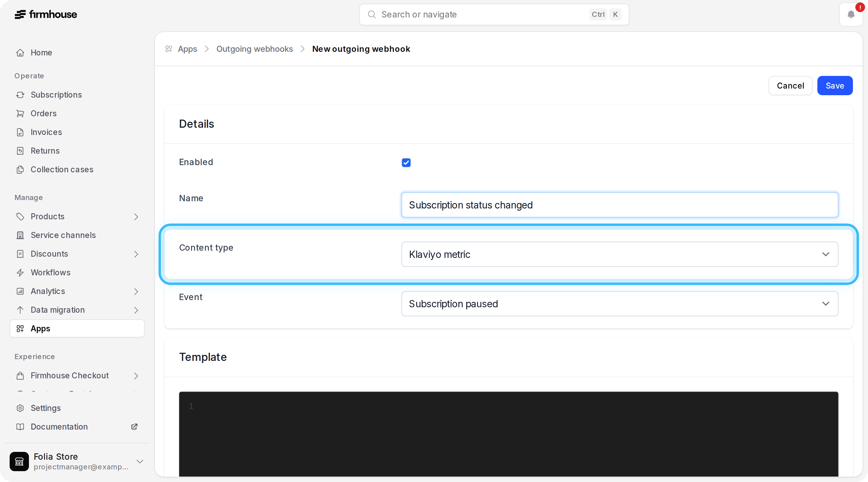Click the Name input field
The width and height of the screenshot is (868, 482).
(620, 205)
